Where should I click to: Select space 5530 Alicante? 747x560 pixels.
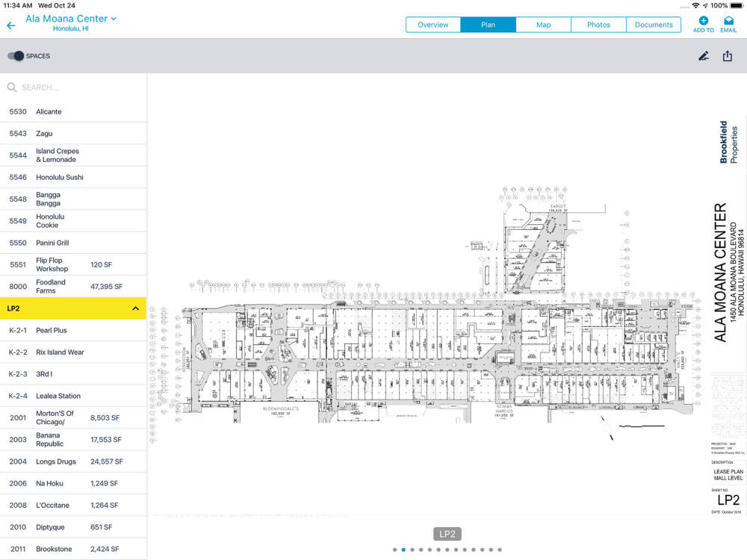[x=73, y=112]
